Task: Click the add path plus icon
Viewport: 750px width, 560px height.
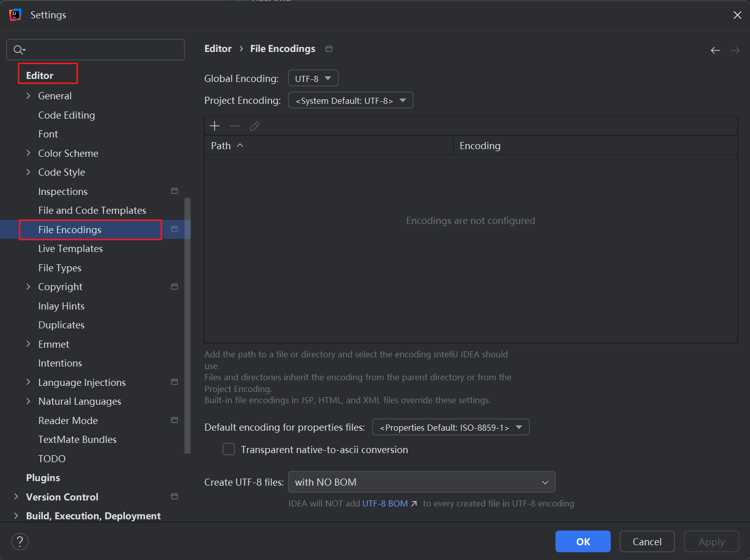Action: click(215, 126)
